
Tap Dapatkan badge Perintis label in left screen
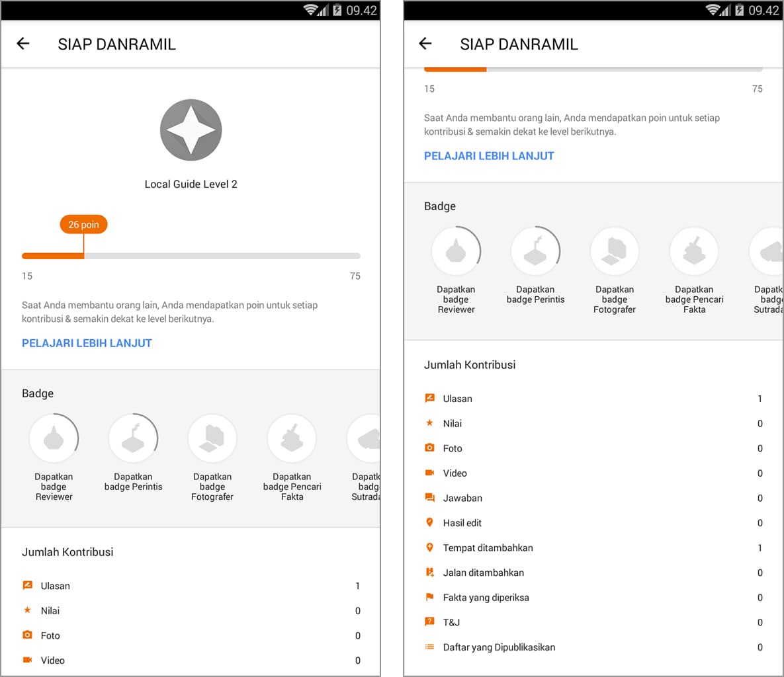coord(134,482)
